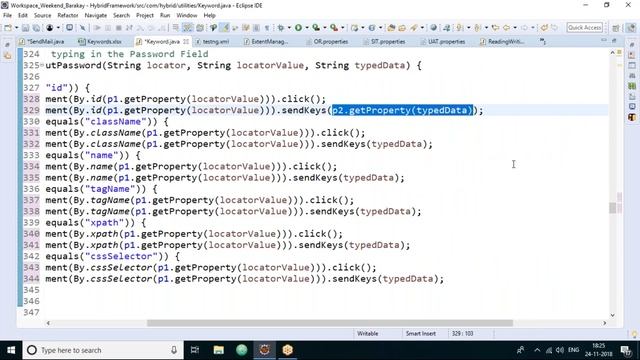640x360 pixels.
Task: Switch to the SendMail.java tab
Action: pos(42,42)
